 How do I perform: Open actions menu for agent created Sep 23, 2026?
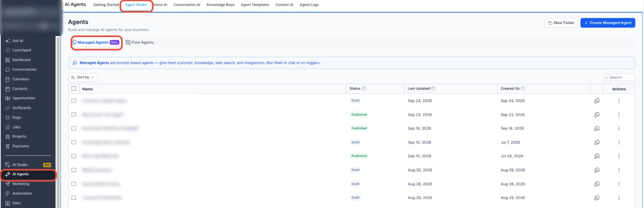(x=619, y=115)
